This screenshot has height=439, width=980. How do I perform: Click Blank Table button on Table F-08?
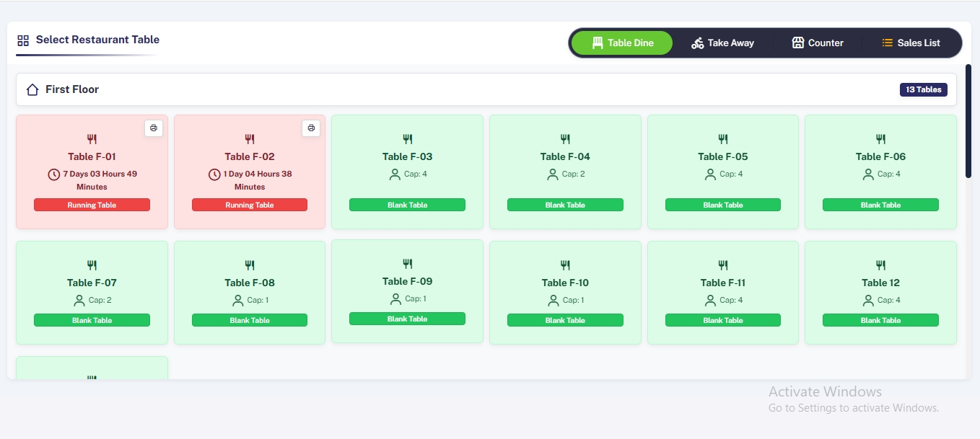click(x=250, y=320)
